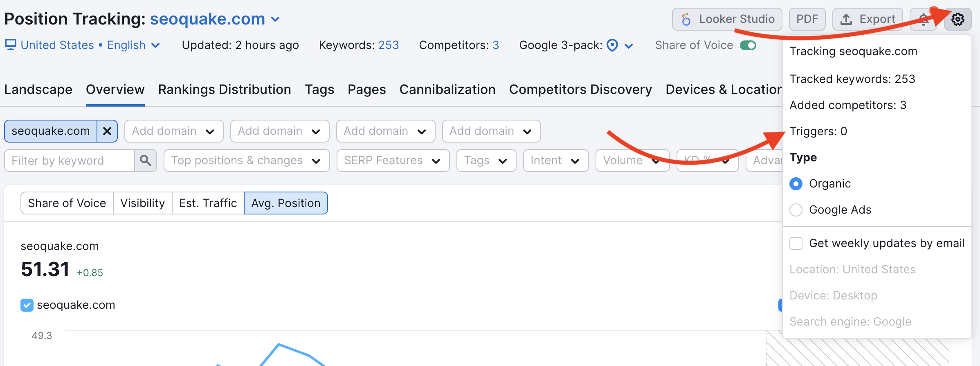This screenshot has height=366, width=980.
Task: Click desktop monitor device icon
Action: point(10,45)
